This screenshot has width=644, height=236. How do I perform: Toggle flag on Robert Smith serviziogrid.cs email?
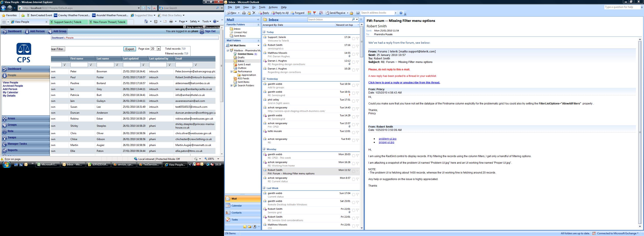357,47
